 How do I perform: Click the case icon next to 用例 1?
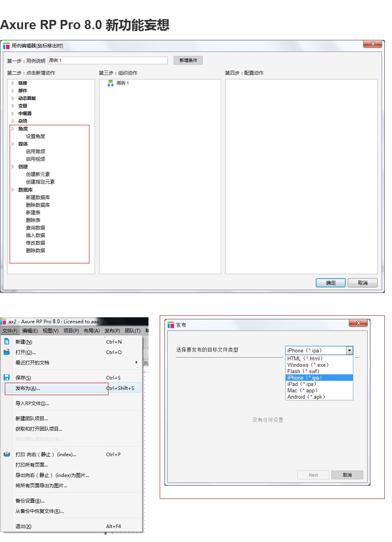click(111, 83)
